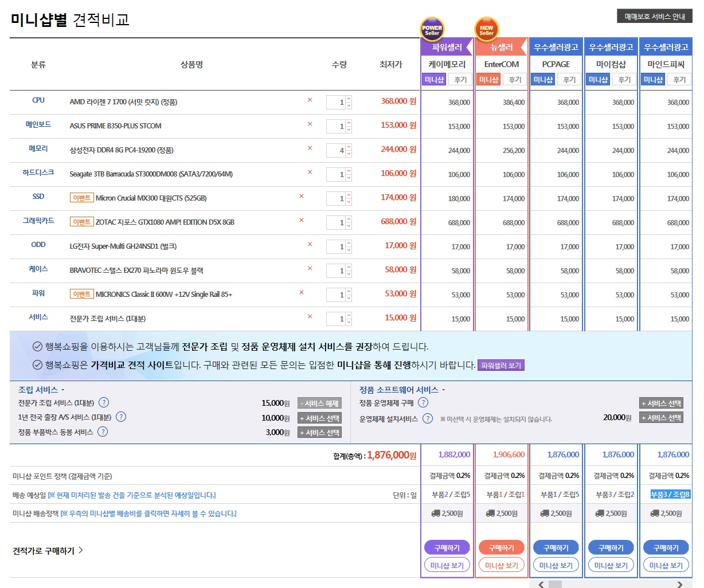Click 케이메모리 delivery truck 2,500원 icon
This screenshot has width=704, height=588.
(435, 513)
